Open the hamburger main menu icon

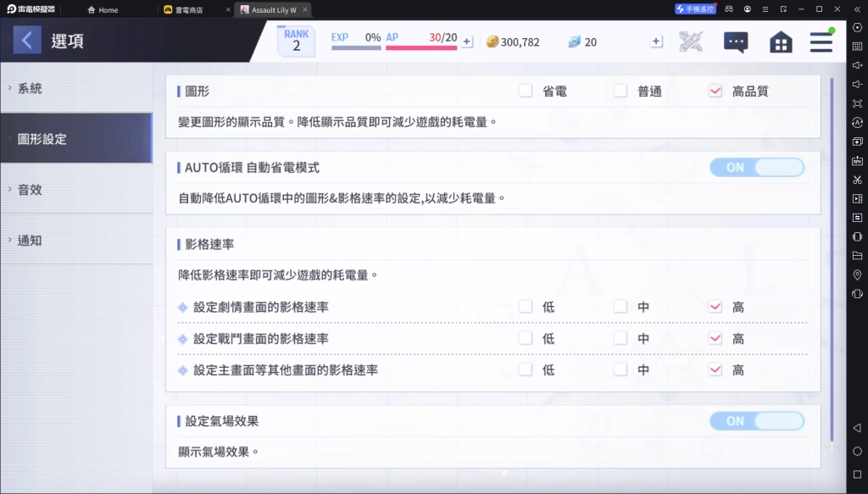(821, 42)
